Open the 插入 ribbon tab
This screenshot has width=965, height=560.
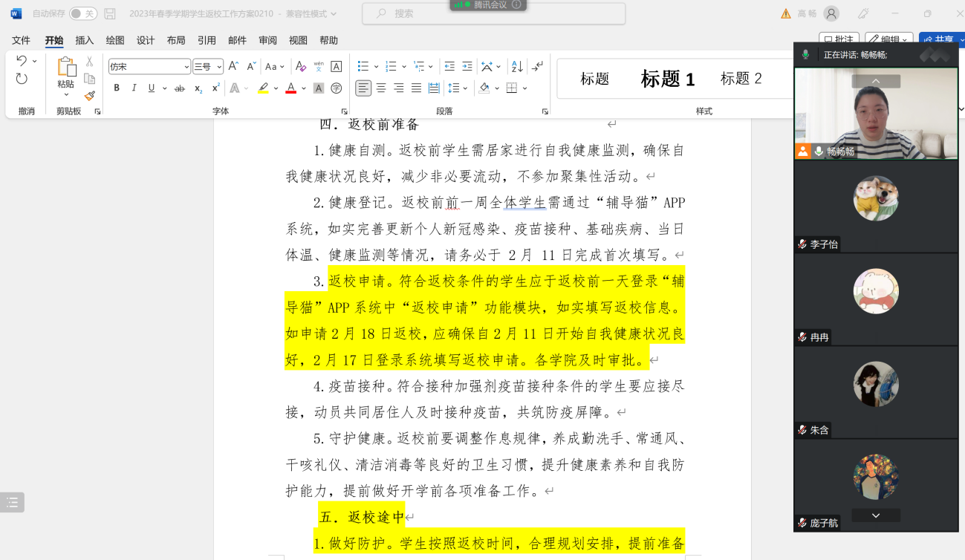click(x=85, y=40)
